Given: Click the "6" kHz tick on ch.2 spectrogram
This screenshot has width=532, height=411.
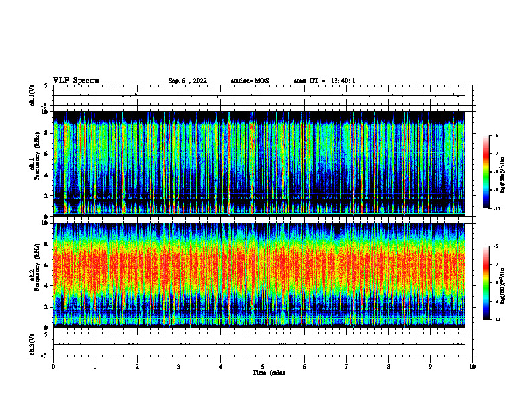Looking at the screenshot, I should (x=47, y=265).
